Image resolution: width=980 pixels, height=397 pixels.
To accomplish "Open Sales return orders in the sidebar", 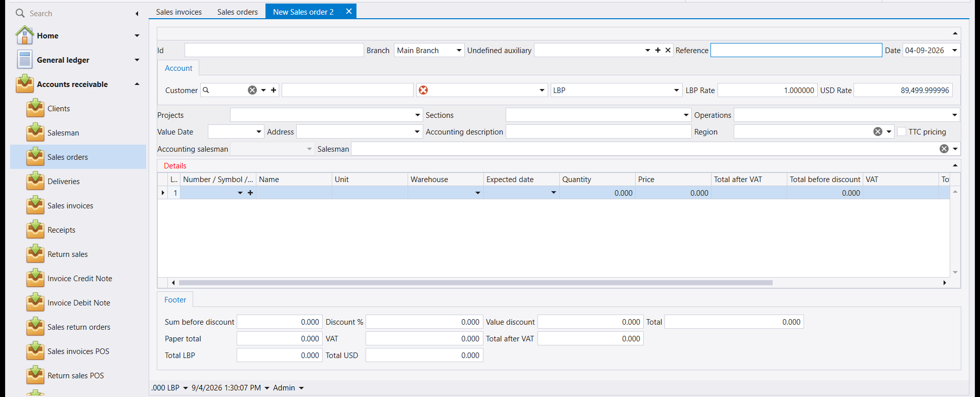I will tap(79, 327).
